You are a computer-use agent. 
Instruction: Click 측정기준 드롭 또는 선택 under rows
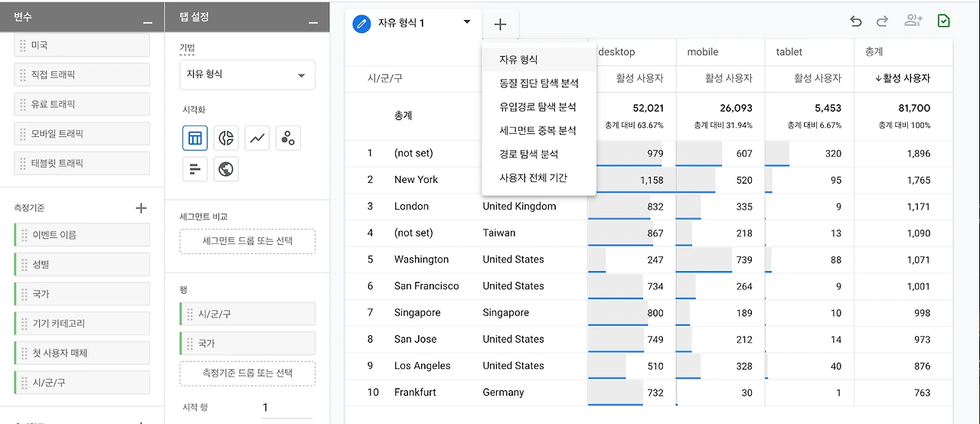247,373
